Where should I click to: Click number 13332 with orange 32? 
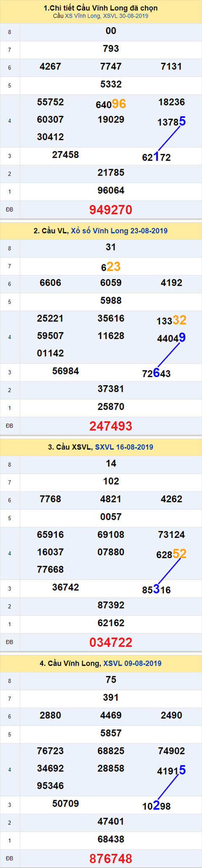click(172, 320)
